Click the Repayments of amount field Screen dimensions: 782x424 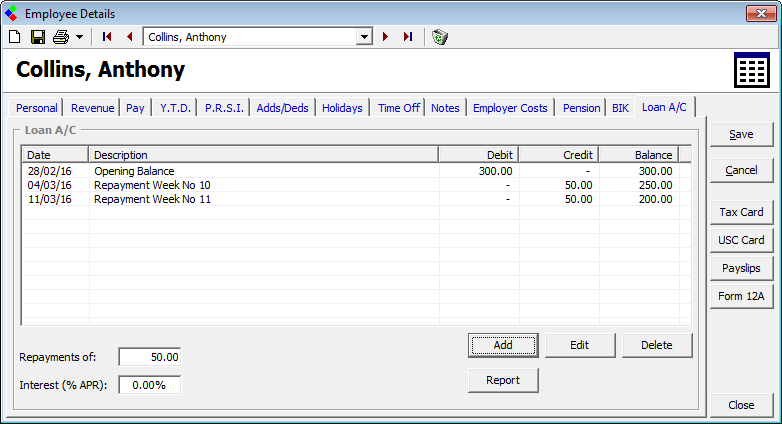tap(150, 357)
